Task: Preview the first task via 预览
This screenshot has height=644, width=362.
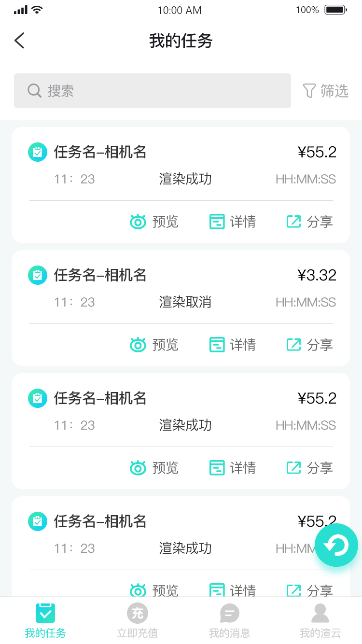Action: pos(154,222)
